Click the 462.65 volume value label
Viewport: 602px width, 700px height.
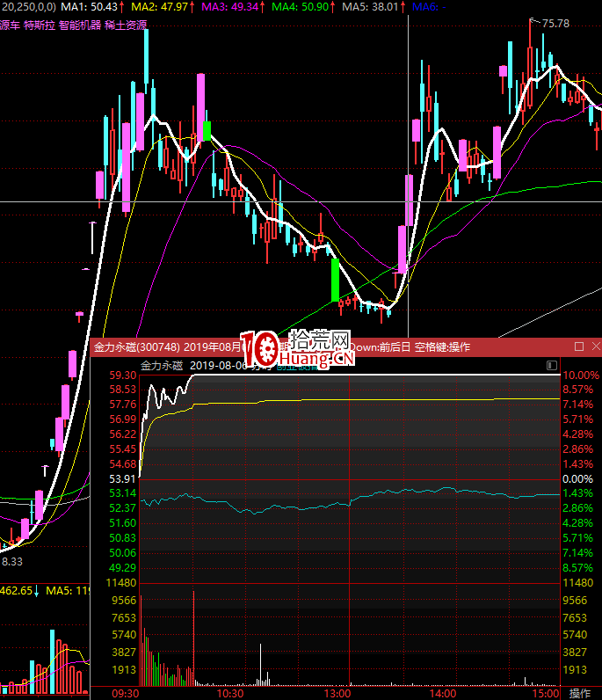tap(19, 591)
